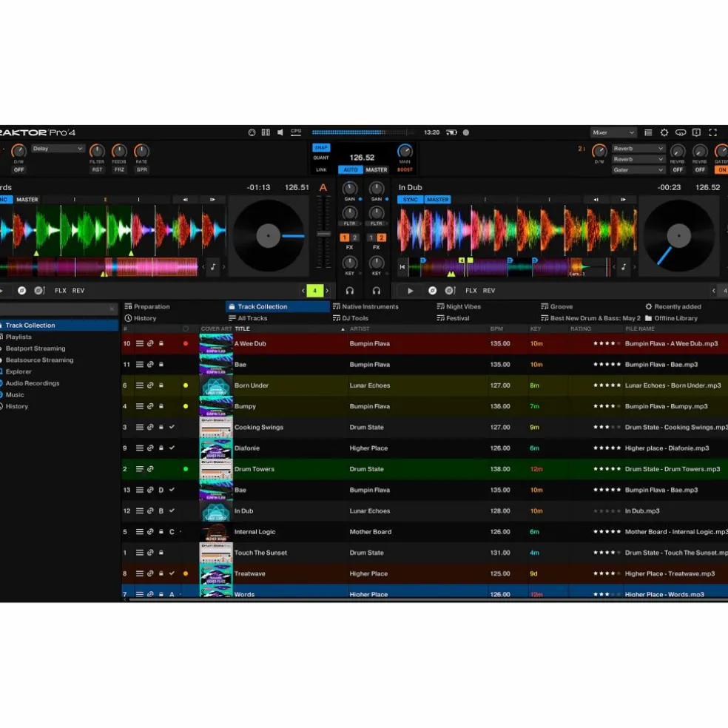Open the Preparation favorite tab
Screen dimensions: 728x728
(147, 307)
